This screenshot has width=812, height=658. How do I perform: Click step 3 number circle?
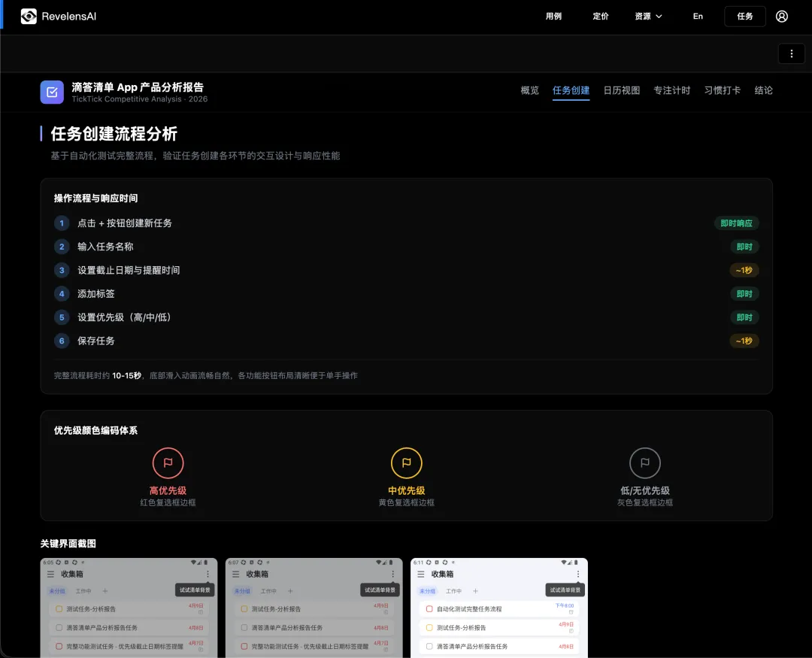tap(62, 271)
